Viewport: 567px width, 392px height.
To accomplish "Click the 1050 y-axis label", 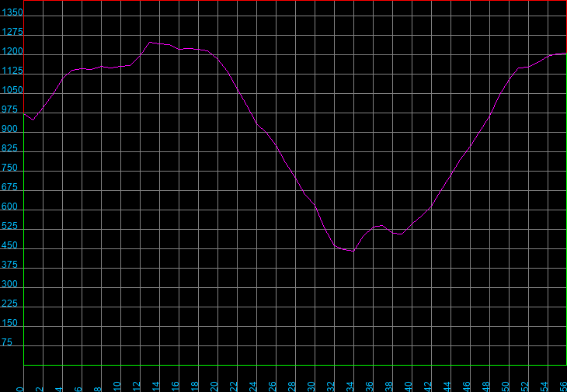I will point(12,90).
